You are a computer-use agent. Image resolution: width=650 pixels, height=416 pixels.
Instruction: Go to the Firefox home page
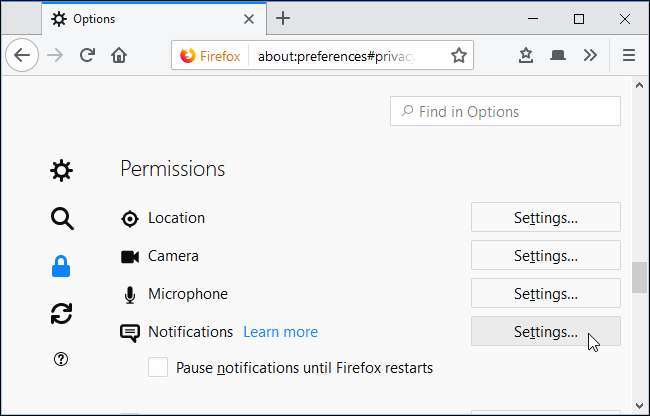pyautogui.click(x=119, y=56)
